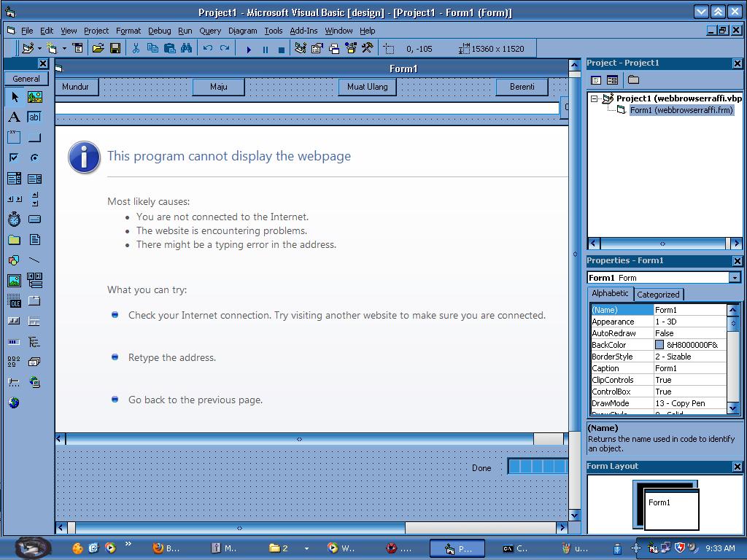
Task: Select the TreeView control tool
Action: coord(34,342)
